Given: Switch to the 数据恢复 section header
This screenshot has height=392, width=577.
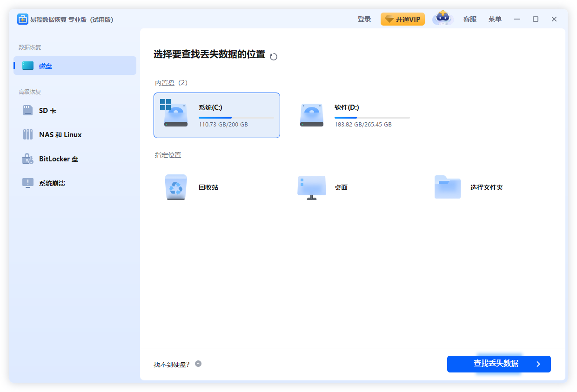Looking at the screenshot, I should pyautogui.click(x=30, y=47).
